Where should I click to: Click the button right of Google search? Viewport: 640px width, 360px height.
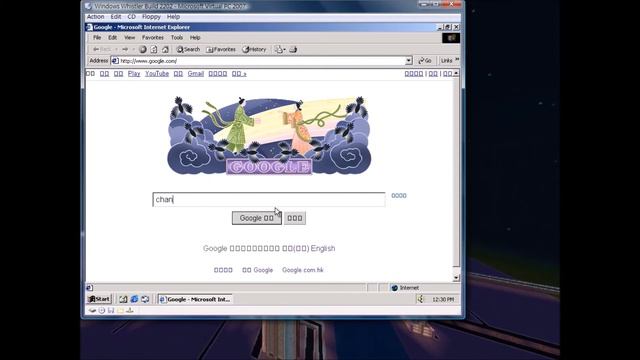point(295,218)
